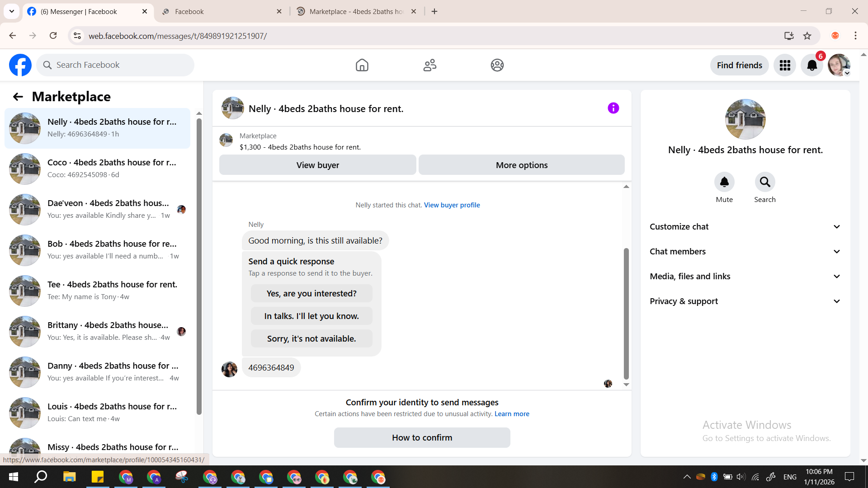Screen dimensions: 868x488
Task: Open Chrome tab search dropdown arrow
Action: (12, 11)
